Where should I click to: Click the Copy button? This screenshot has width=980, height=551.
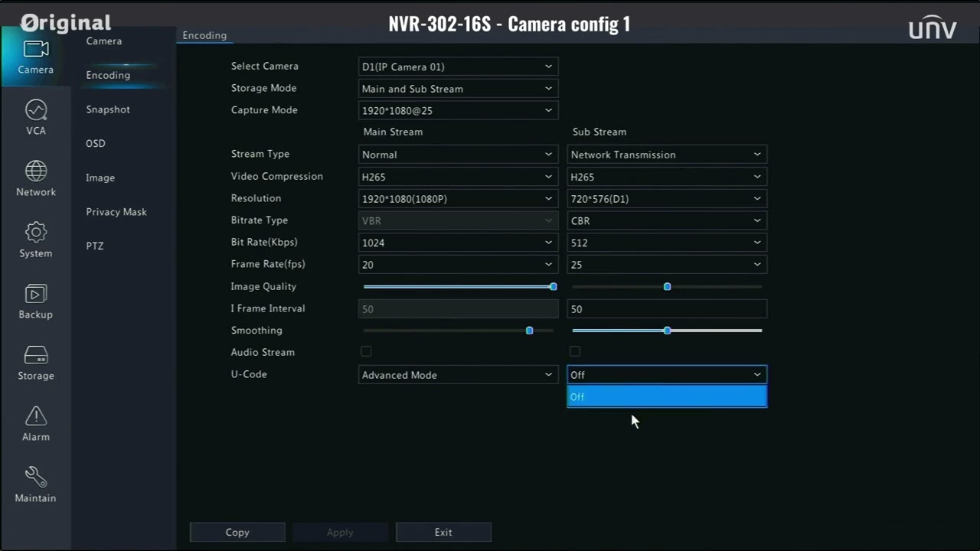pos(237,533)
